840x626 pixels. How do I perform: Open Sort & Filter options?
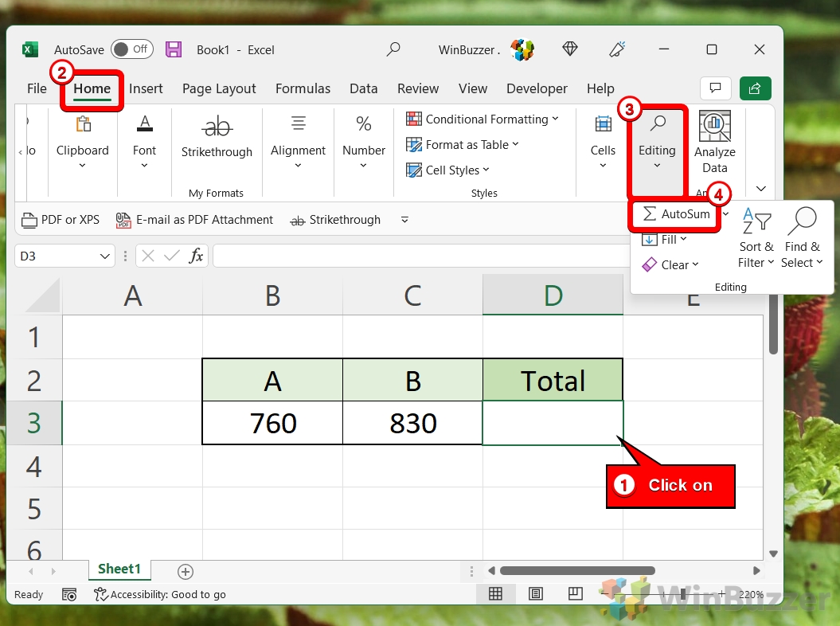click(756, 238)
